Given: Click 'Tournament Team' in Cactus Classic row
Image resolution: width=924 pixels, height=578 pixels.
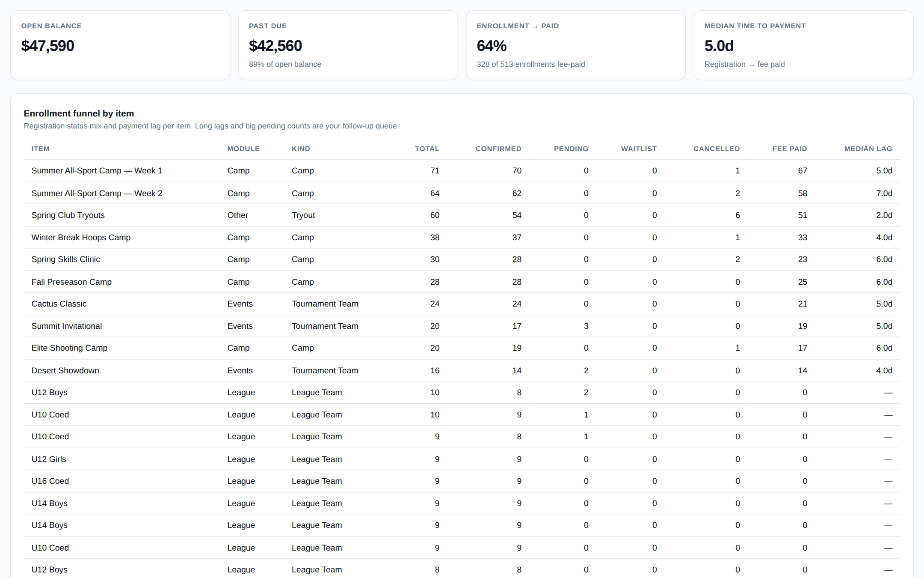Looking at the screenshot, I should point(325,304).
